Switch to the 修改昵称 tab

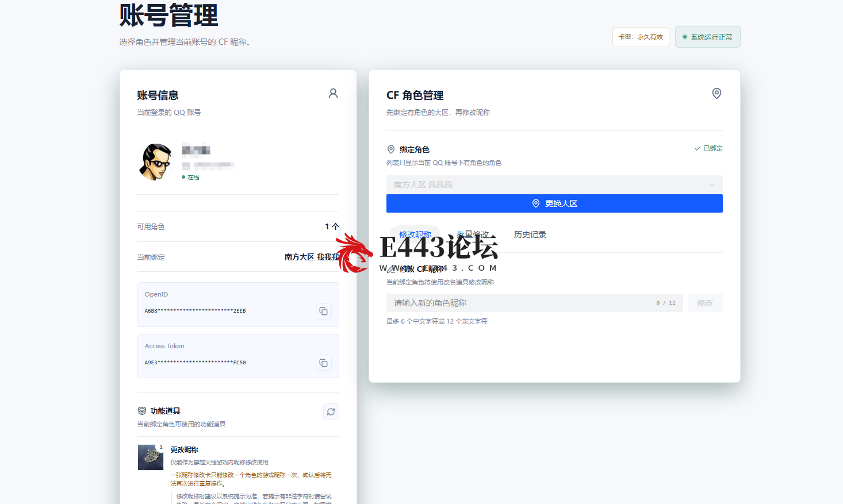tap(415, 234)
